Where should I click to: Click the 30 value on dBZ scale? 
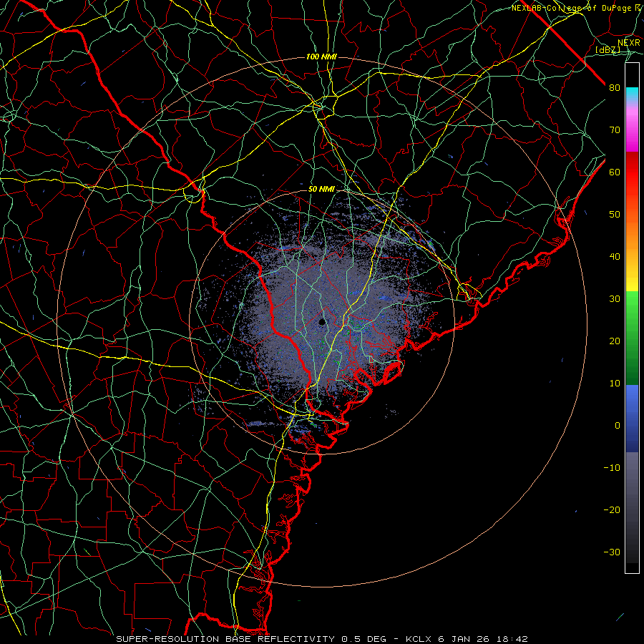[x=615, y=299]
